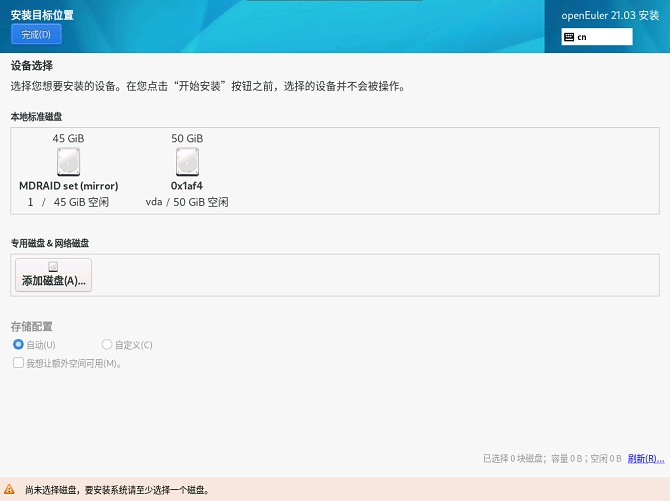Choose 自动(U) automatic storage configuration
Viewport: 670px width, 501px height.
click(18, 345)
